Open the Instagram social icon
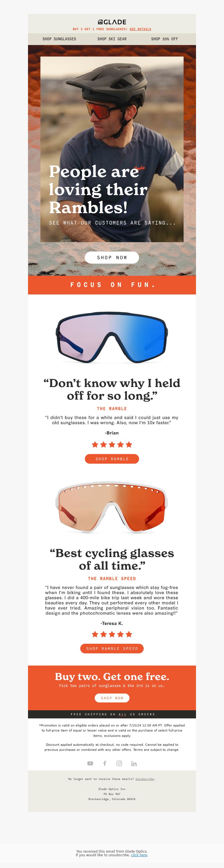Screen dimensions: 224x868 point(119,763)
